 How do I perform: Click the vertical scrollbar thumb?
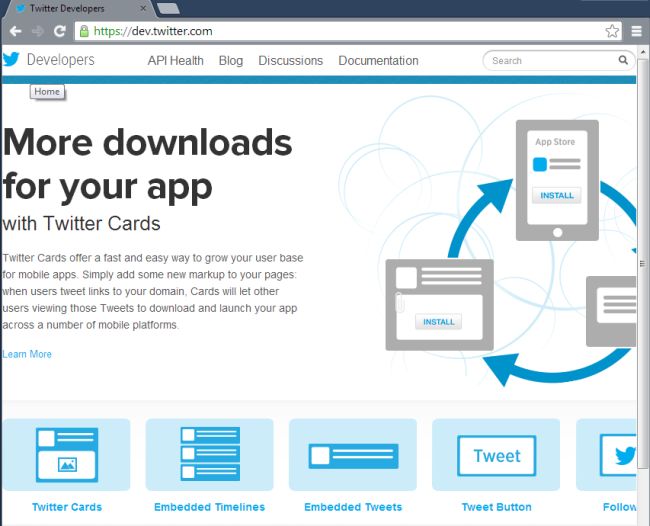pyautogui.click(x=642, y=264)
